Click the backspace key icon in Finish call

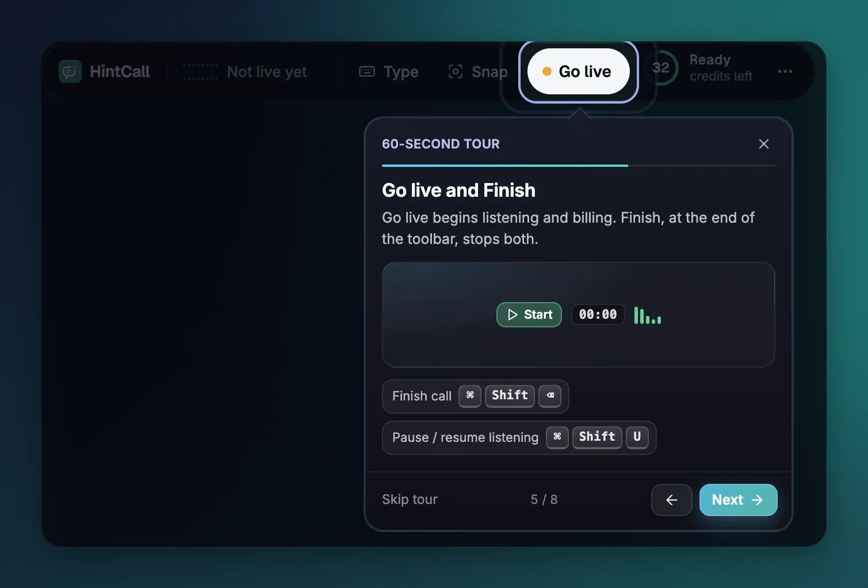point(550,396)
